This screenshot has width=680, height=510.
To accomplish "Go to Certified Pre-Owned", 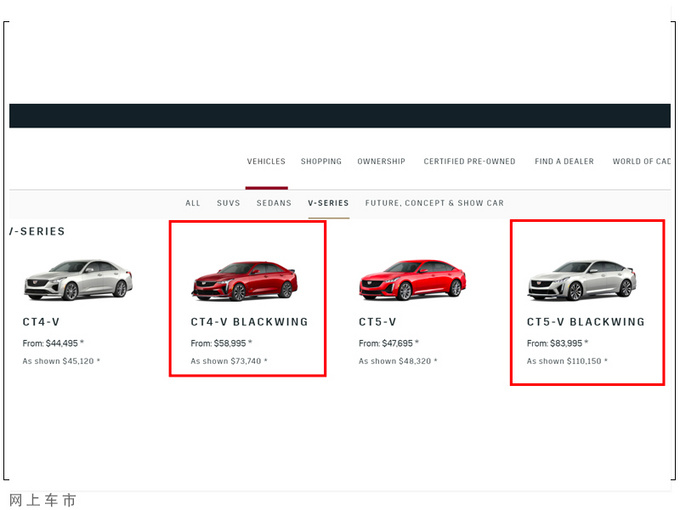I will 469,161.
